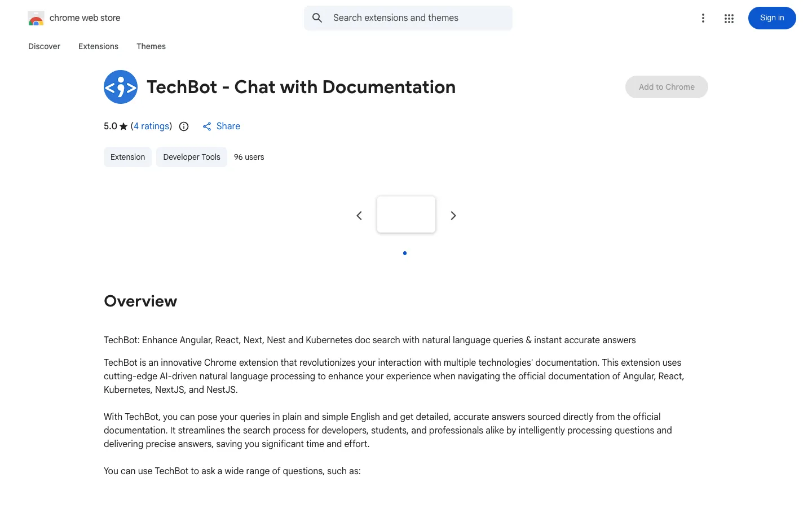
Task: Click the Add to Chrome button
Action: tap(667, 87)
